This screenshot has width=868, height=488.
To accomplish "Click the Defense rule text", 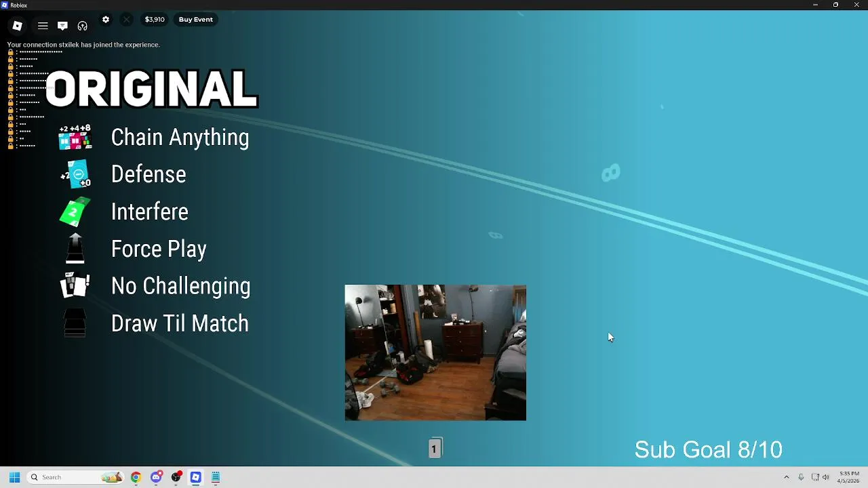I will click(x=149, y=174).
